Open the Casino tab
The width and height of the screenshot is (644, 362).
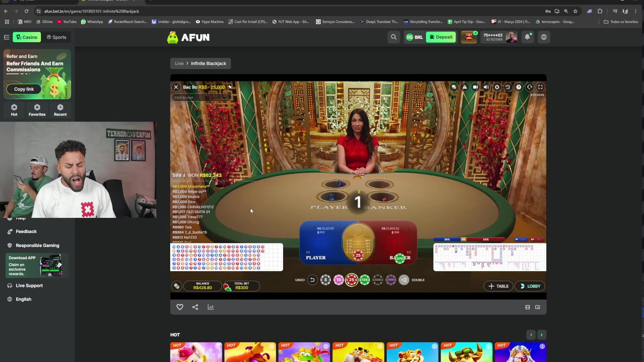click(x=27, y=37)
